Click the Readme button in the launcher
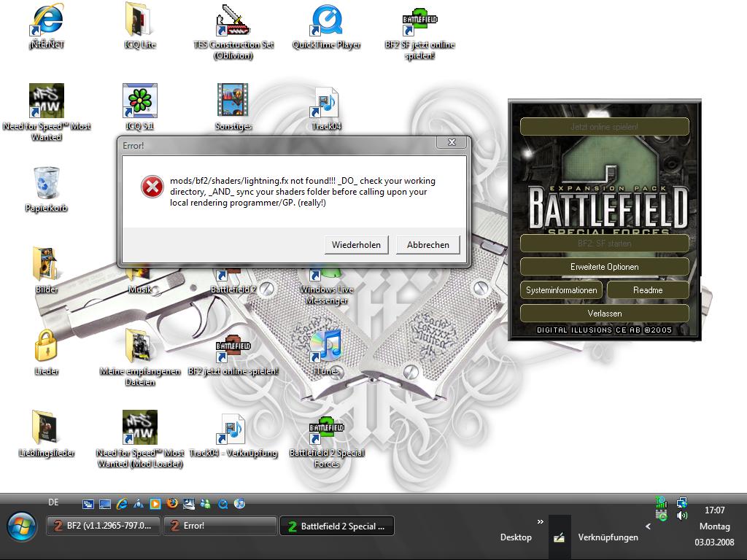This screenshot has height=560, width=747. click(647, 290)
